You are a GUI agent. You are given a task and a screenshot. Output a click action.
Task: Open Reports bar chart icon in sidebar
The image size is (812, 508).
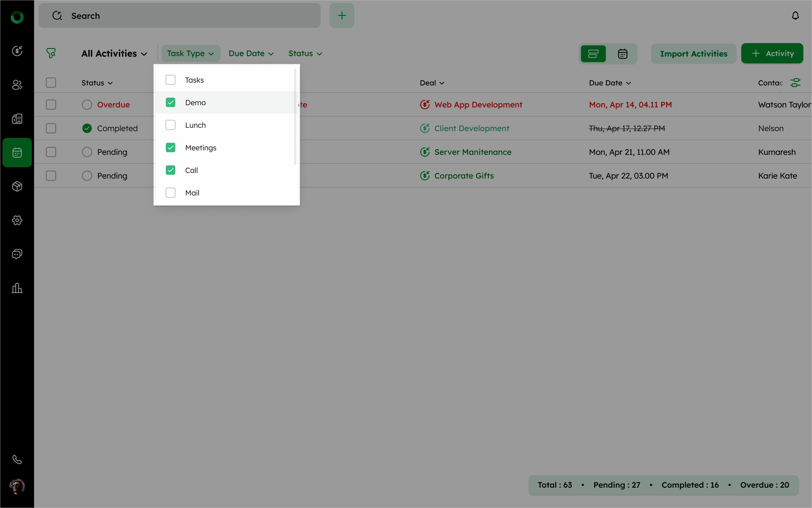[x=17, y=288]
